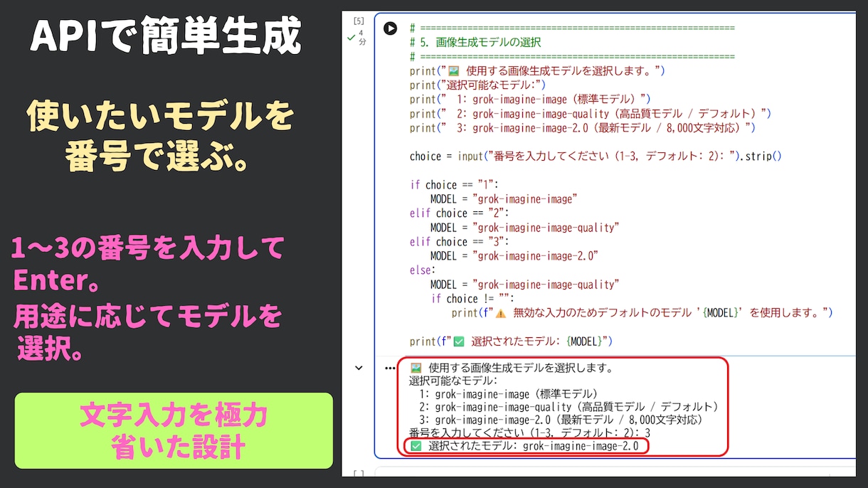Click output result '選択されたモデル: grok-imagine-image-2.0'
This screenshot has width=868, height=488.
pos(526,446)
